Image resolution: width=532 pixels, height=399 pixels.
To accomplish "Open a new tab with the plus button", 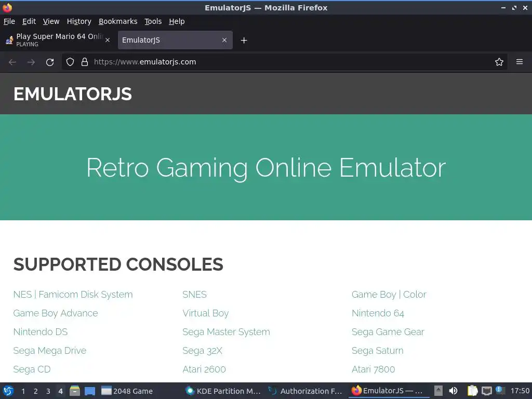I will 244,41.
